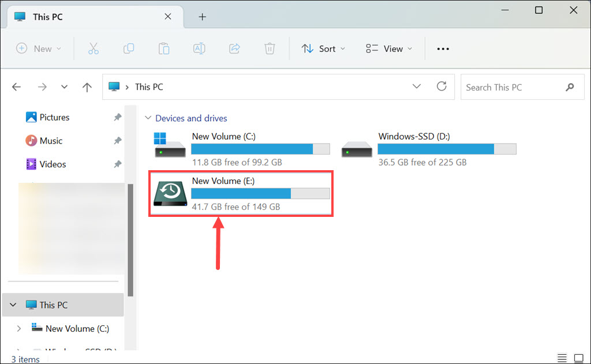Open the View dropdown menu
Screen dimensions: 591x364
pyautogui.click(x=389, y=49)
